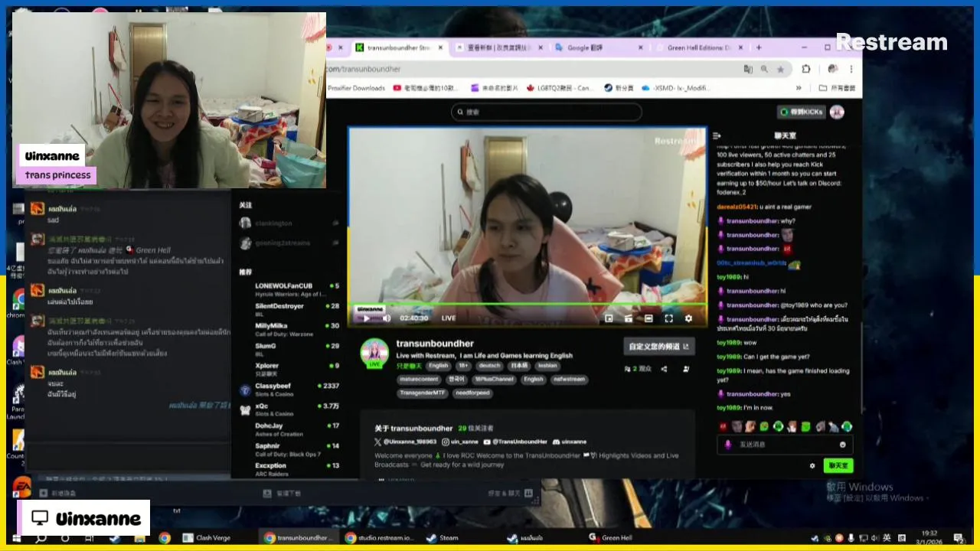The width and height of the screenshot is (980, 551).
Task: Open Proxifier Downloads bookmark
Action: click(356, 88)
